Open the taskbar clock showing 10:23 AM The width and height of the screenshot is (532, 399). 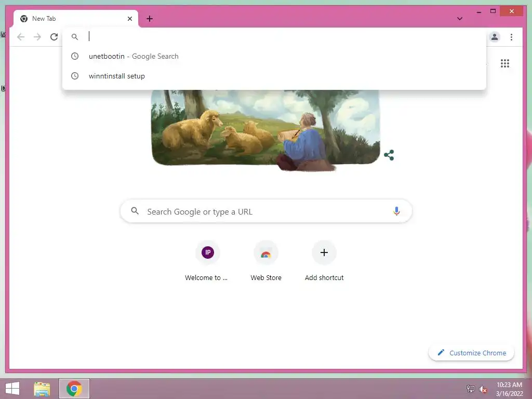click(509, 389)
